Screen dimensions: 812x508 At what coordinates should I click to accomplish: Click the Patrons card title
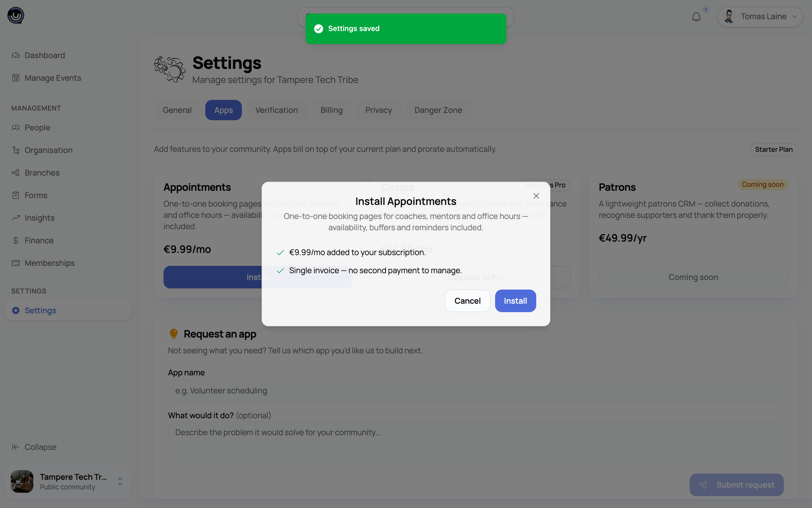click(617, 187)
